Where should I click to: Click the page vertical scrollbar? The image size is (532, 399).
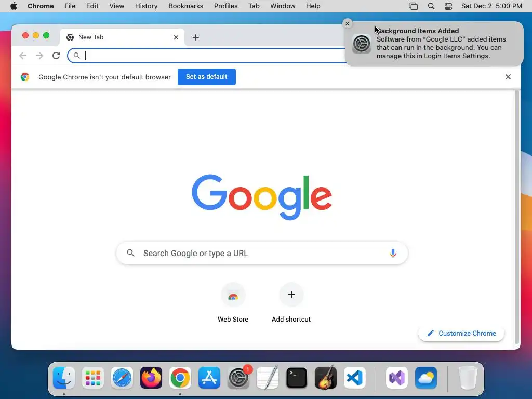[517, 217]
